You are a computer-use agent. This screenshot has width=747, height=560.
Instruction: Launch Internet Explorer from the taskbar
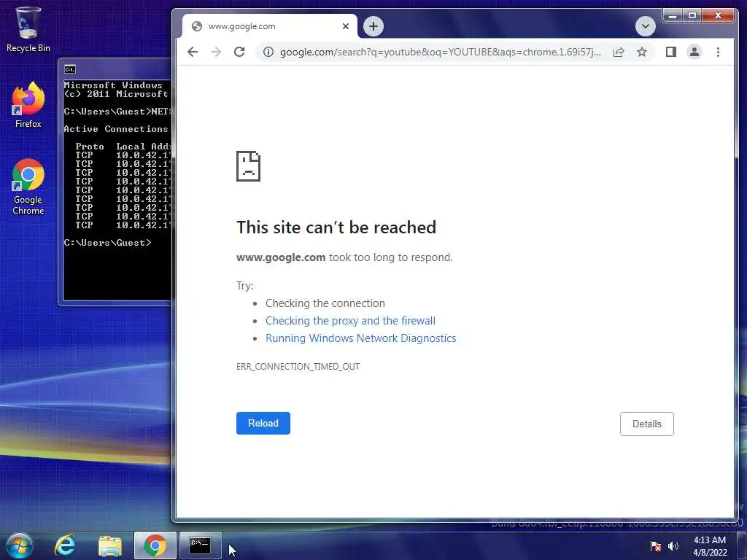click(65, 545)
